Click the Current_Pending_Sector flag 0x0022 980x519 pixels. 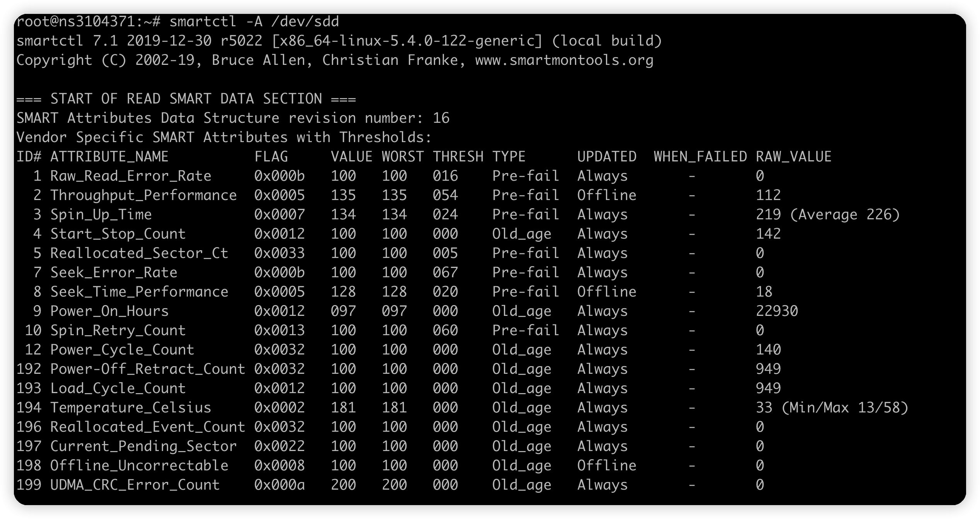coord(279,446)
